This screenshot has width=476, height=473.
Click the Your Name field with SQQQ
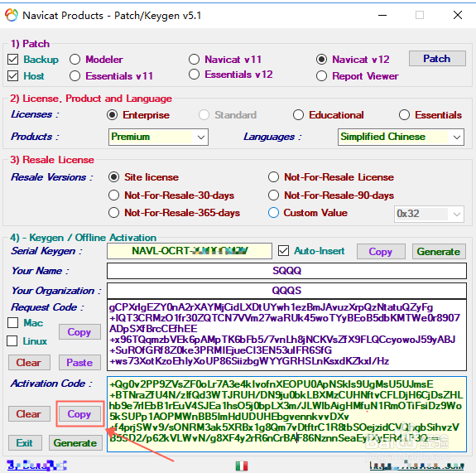[x=286, y=271]
